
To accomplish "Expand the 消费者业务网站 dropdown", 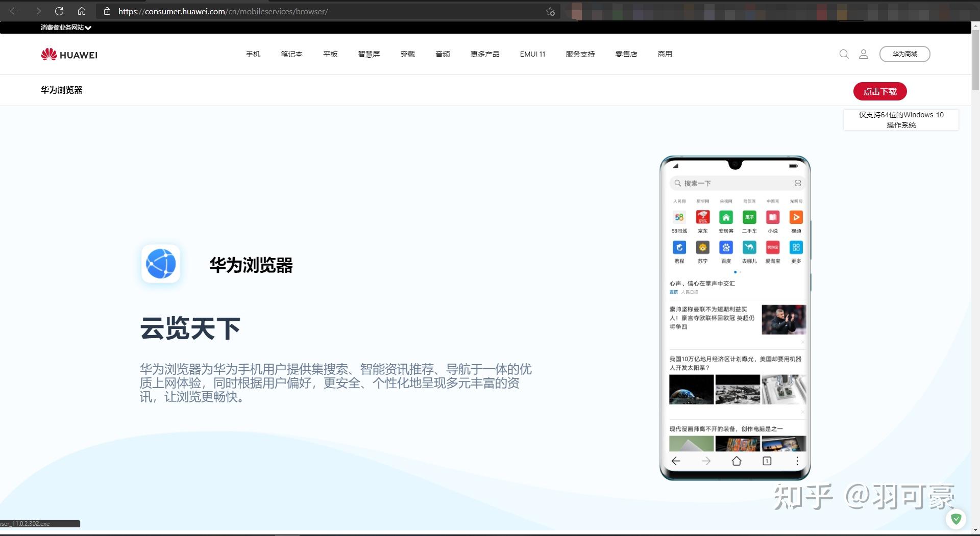I will pyautogui.click(x=66, y=28).
